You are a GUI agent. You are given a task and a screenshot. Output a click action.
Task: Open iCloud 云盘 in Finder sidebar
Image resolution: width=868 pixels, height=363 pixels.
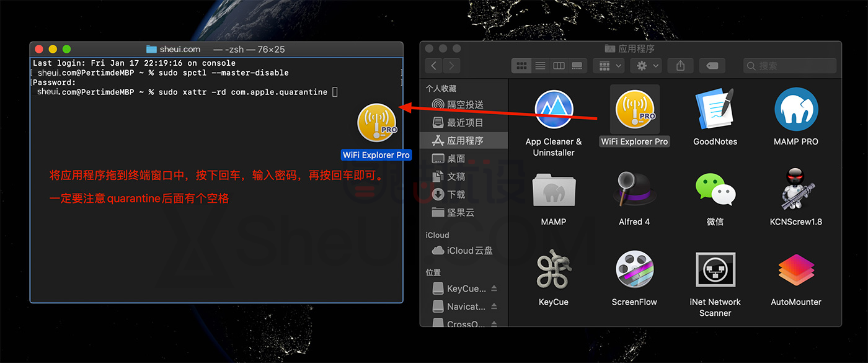click(463, 251)
